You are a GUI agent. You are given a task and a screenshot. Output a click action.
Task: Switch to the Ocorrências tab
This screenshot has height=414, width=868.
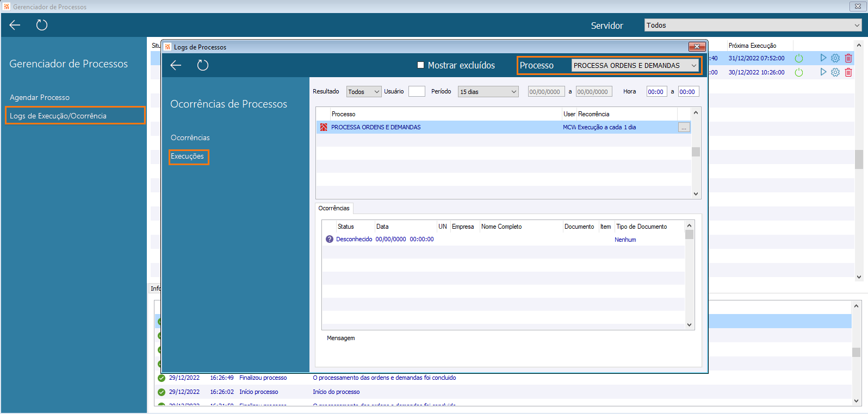pyautogui.click(x=334, y=208)
